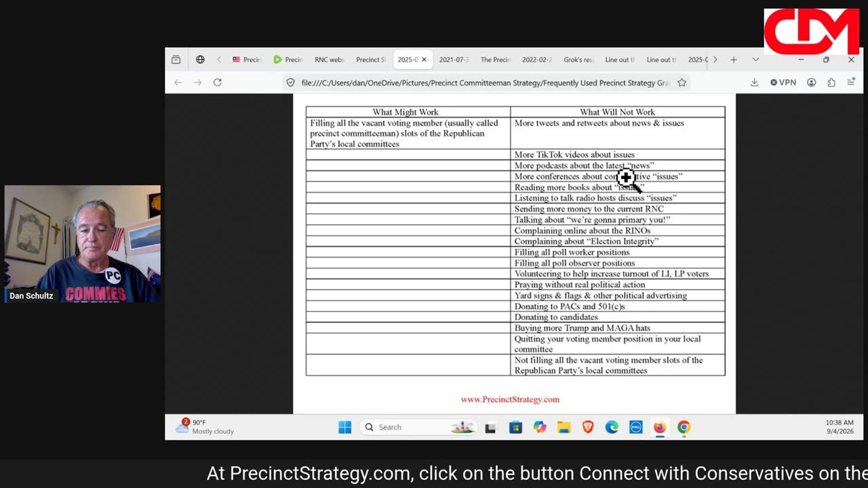This screenshot has width=868, height=488.
Task: Open Microsoft Edge from taskbar
Action: (612, 427)
